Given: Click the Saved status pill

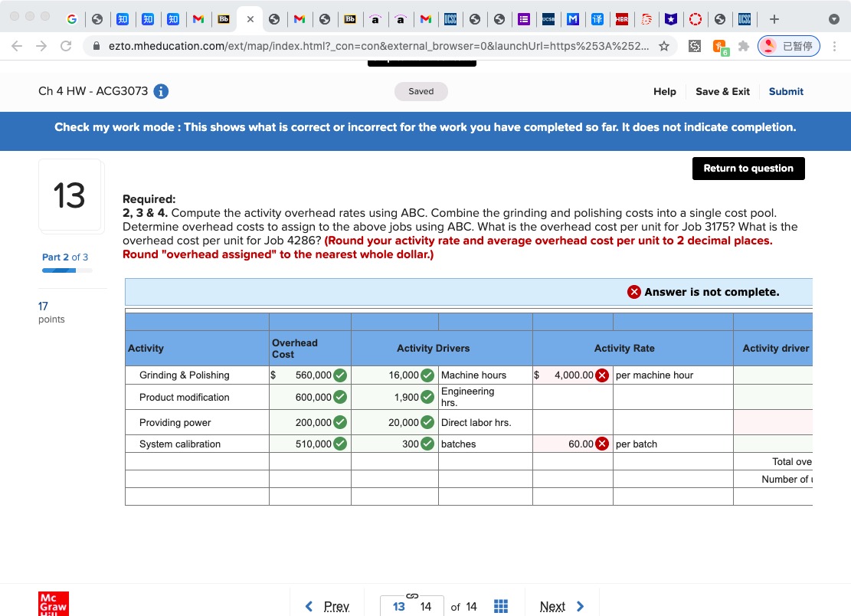Looking at the screenshot, I should point(421,91).
